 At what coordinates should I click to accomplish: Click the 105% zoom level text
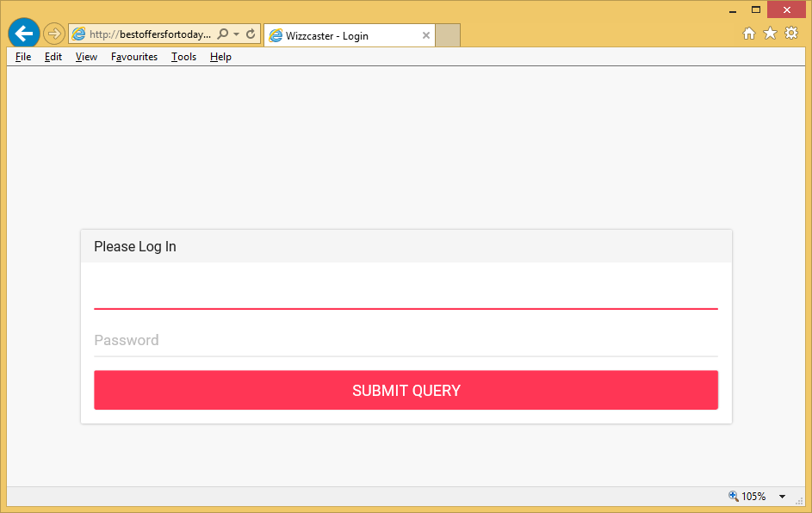(x=753, y=497)
